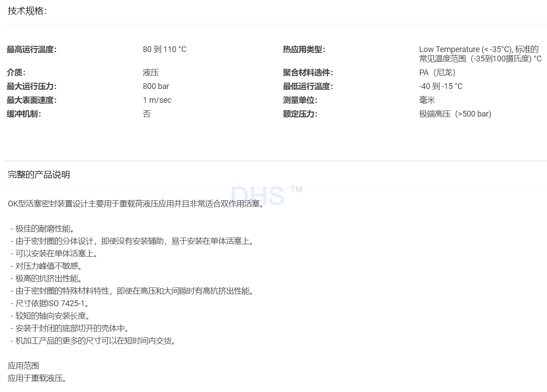Click the 测量单位 label
Image resolution: width=547 pixels, height=392 pixels.
click(x=300, y=100)
